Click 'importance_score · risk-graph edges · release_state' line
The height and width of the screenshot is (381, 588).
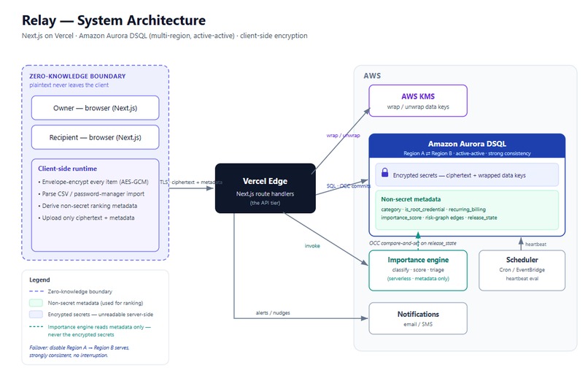(x=438, y=218)
